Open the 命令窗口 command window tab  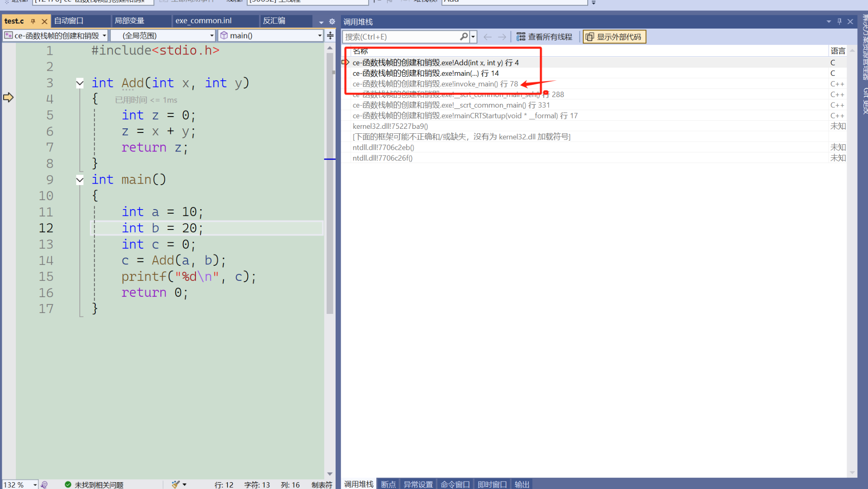(455, 484)
